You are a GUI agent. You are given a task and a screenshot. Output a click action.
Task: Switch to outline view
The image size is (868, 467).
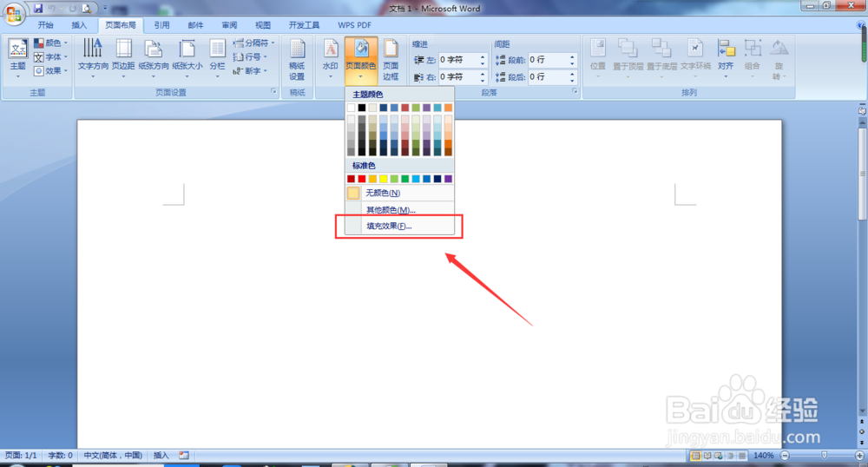[730, 456]
